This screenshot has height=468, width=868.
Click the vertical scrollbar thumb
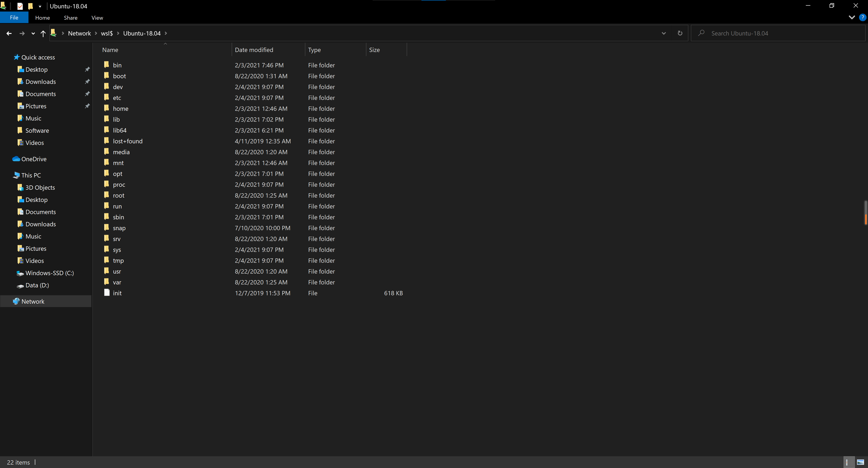click(865, 212)
